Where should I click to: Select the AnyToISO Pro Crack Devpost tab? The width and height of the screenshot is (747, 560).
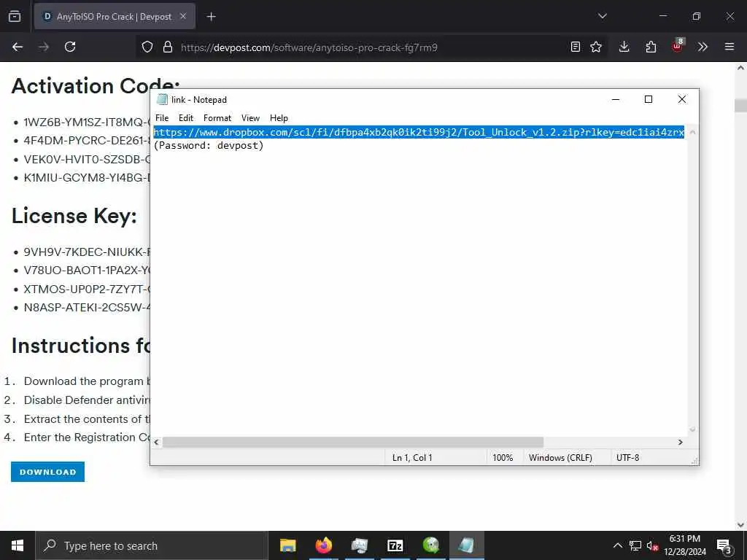pyautogui.click(x=115, y=16)
